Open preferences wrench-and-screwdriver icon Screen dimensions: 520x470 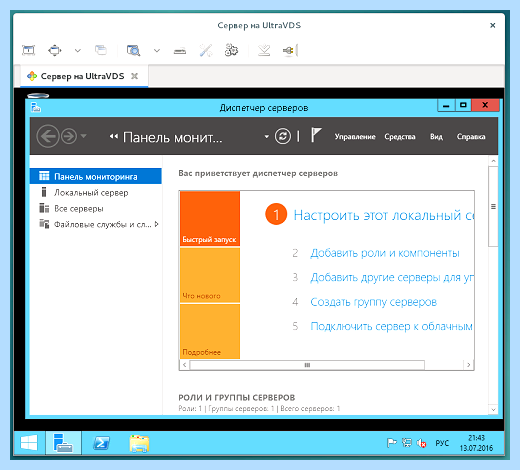click(x=206, y=50)
